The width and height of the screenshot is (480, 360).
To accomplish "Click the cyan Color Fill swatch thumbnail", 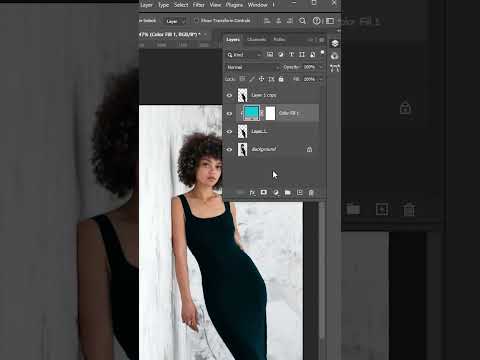I will click(x=252, y=113).
